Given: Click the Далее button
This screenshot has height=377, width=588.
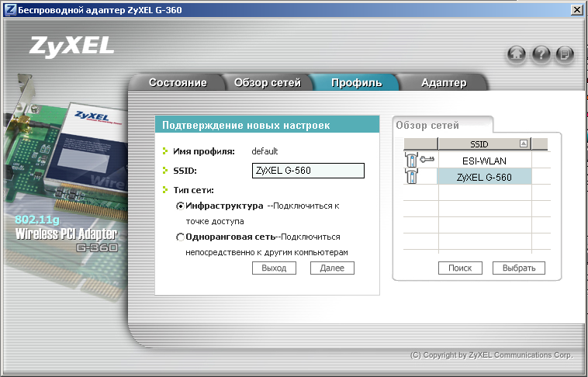Looking at the screenshot, I should [332, 268].
